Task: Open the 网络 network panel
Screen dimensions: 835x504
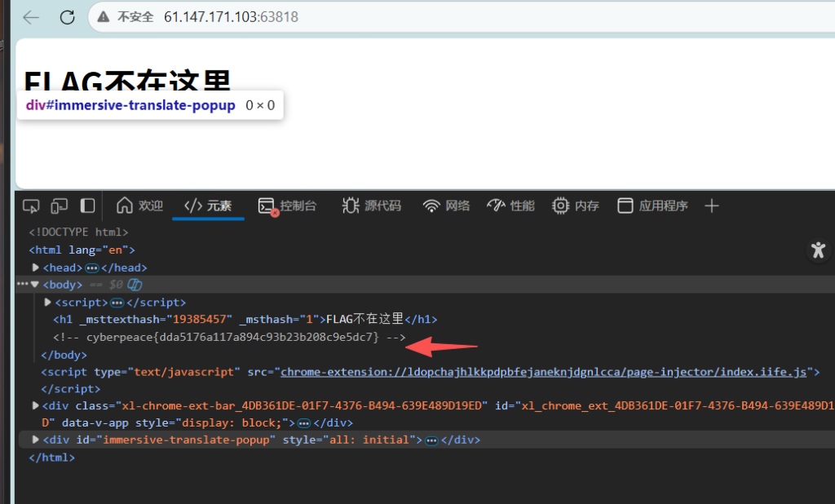Action: [446, 206]
